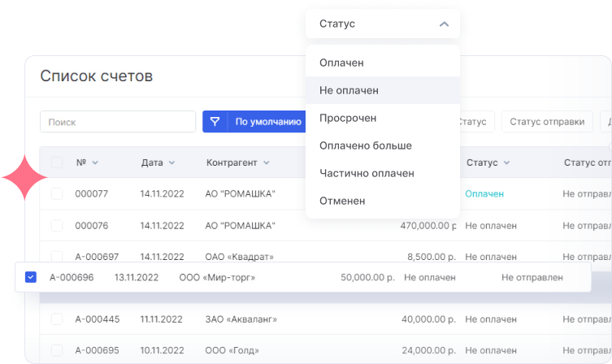Choose Оплачен from status list

[341, 63]
